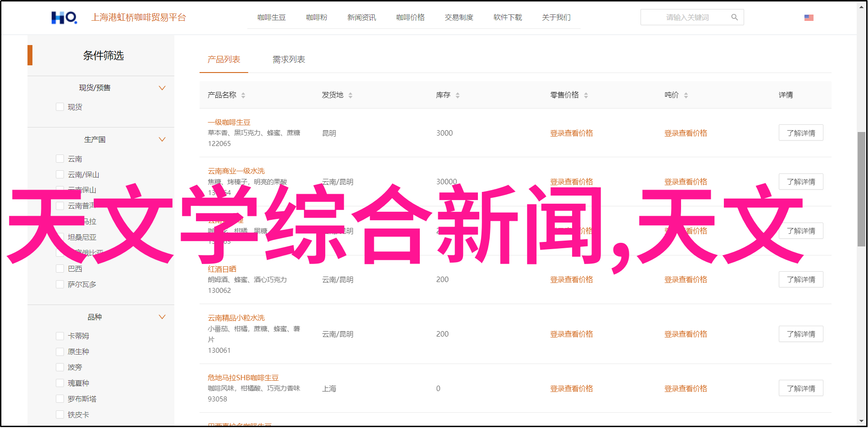The image size is (868, 428).
Task: View ton price login link for 红酒日晒
Action: click(686, 279)
